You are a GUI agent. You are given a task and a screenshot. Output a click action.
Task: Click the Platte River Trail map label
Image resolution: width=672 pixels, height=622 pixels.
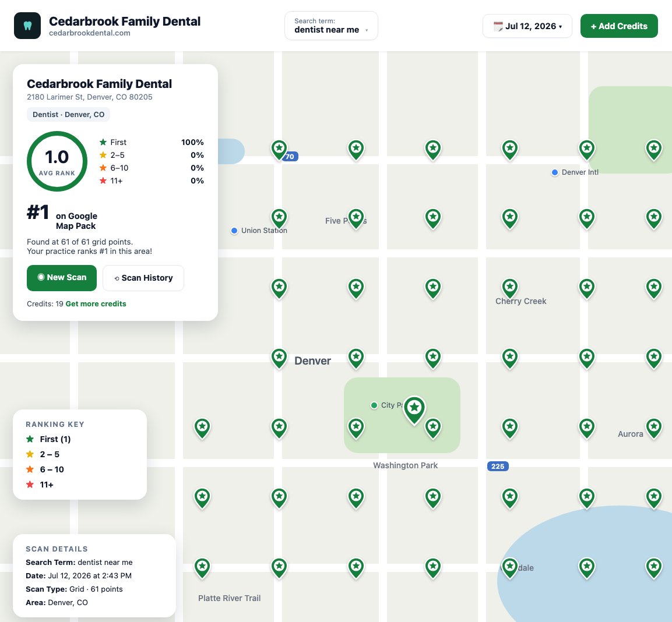pyautogui.click(x=229, y=599)
